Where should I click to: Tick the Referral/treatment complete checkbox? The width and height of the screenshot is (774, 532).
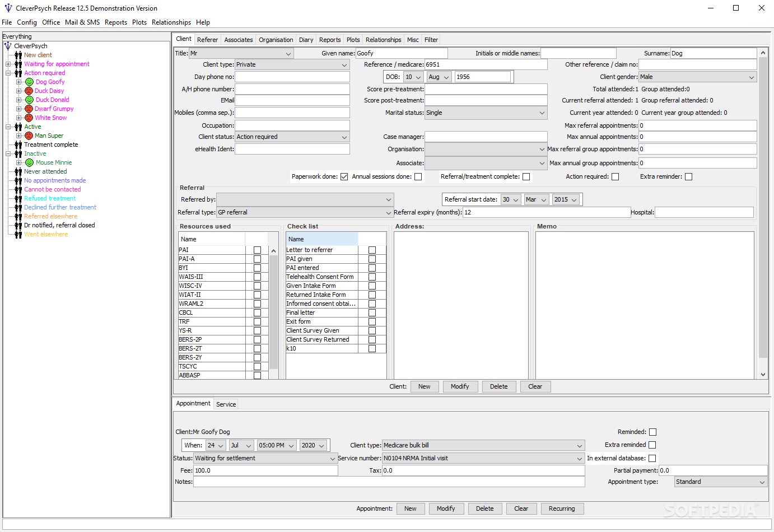526,176
